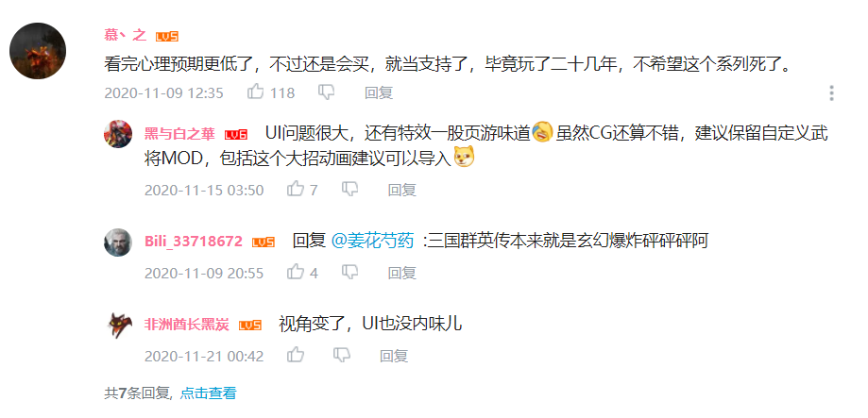Dislike 黑与白之華's reply
Screen dimensions: 868x418
coord(349,190)
